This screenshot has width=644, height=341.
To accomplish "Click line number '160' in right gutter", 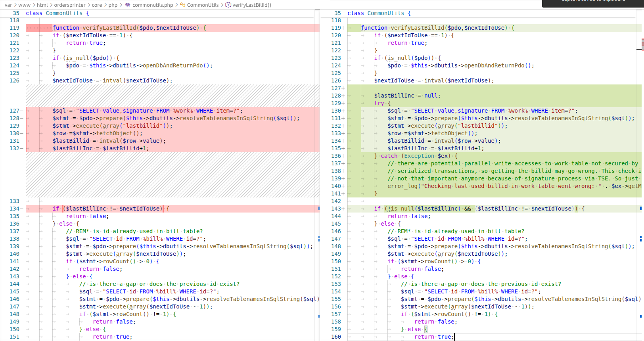I will 336,337.
